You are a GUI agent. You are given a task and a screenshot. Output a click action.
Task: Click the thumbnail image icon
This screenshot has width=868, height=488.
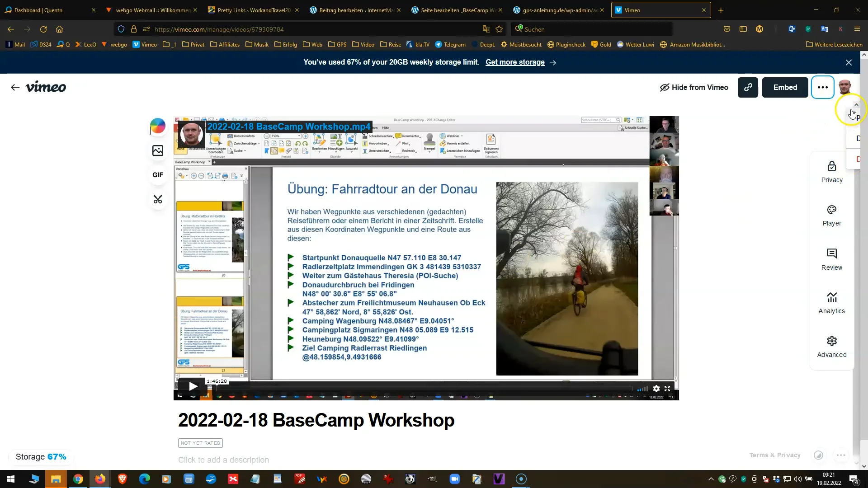pyautogui.click(x=158, y=150)
